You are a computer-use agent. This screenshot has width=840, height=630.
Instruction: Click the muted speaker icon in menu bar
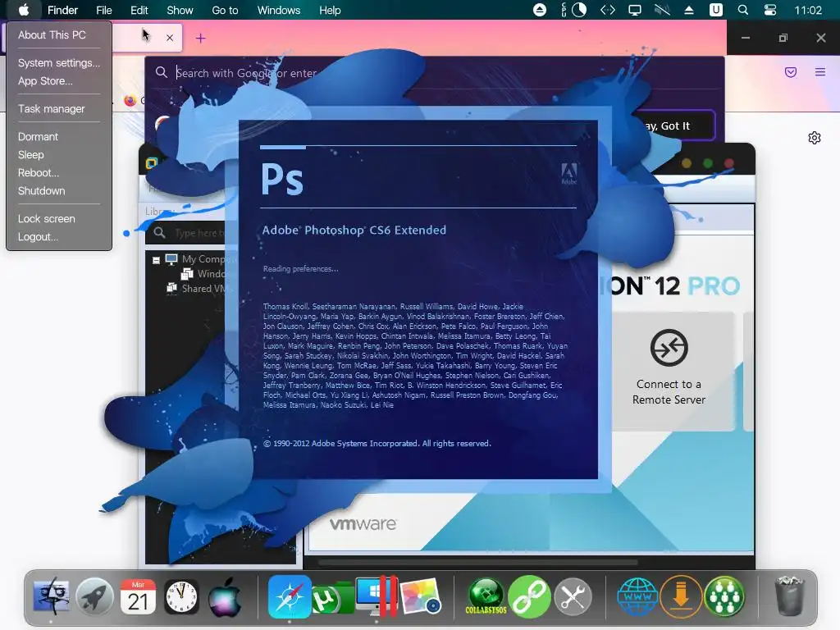point(662,10)
